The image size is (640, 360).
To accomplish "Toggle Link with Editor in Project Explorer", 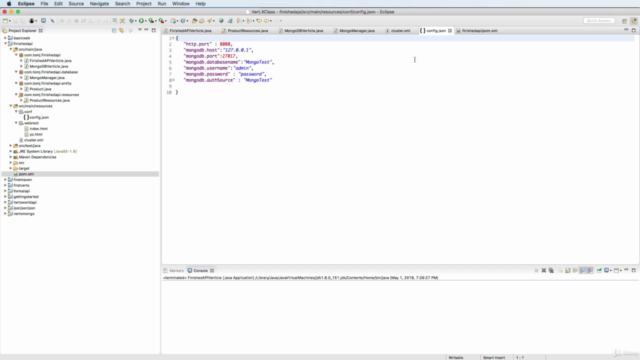I will click(x=121, y=31).
